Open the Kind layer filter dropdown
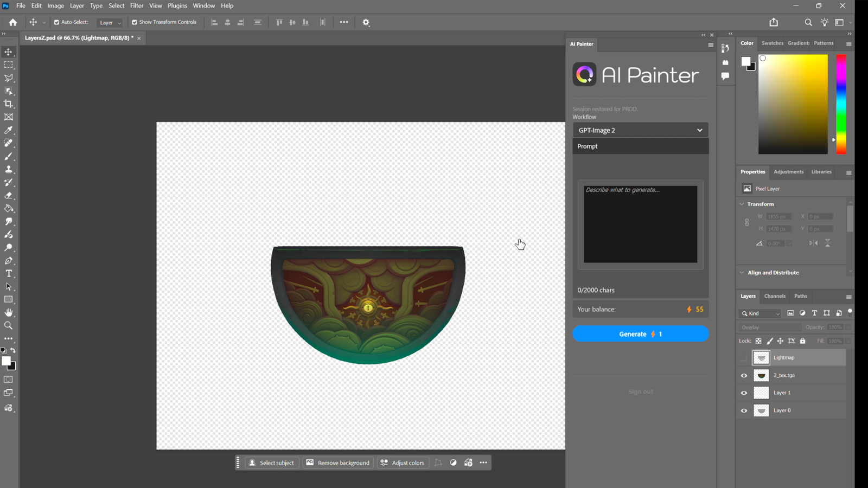Image resolution: width=868 pixels, height=488 pixels. (x=760, y=313)
